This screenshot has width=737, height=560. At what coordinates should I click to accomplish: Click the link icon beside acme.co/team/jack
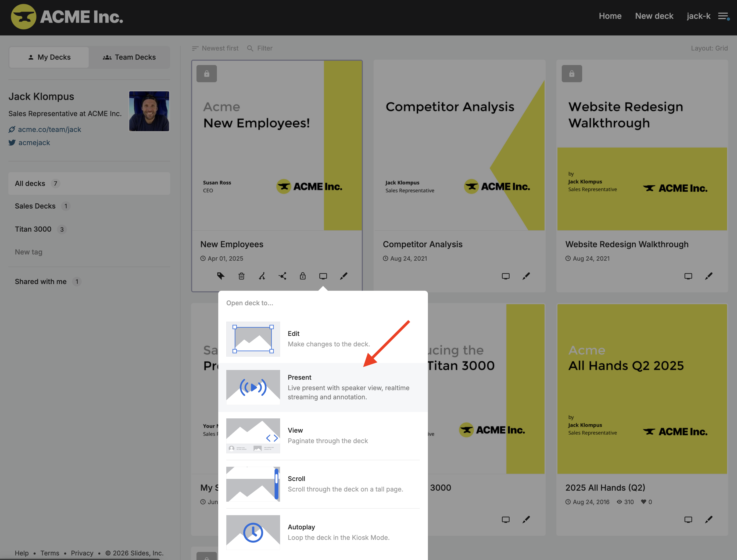point(12,129)
